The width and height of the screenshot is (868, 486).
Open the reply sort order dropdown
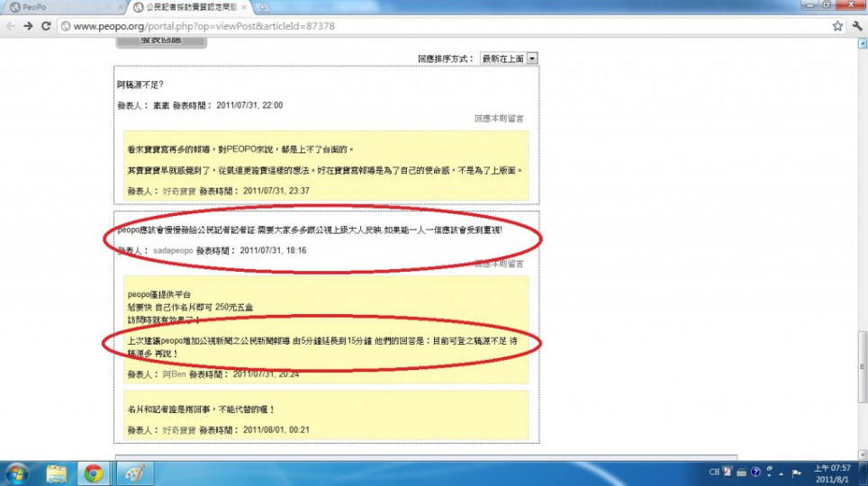click(509, 58)
